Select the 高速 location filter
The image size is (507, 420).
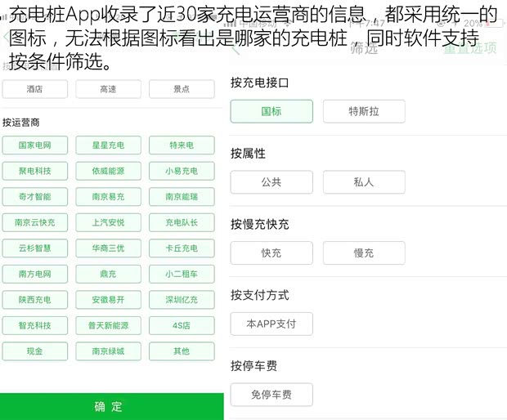[108, 89]
